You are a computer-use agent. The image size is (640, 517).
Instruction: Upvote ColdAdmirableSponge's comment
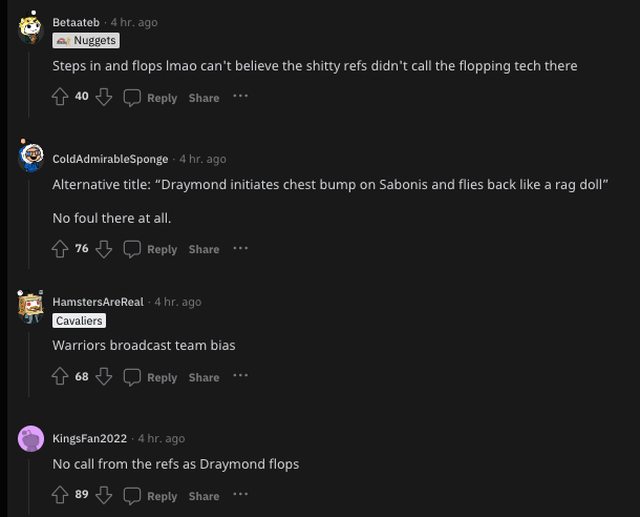pyautogui.click(x=61, y=248)
